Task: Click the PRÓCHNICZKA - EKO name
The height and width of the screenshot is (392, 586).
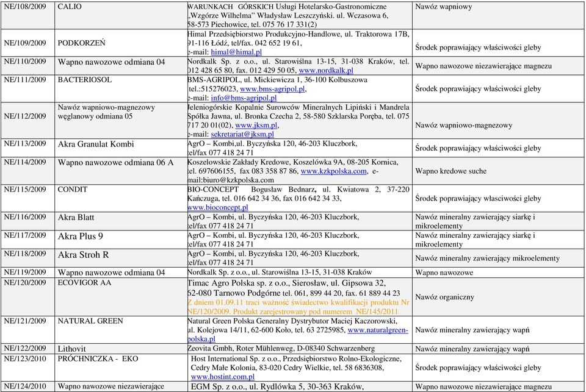Action: [98, 359]
